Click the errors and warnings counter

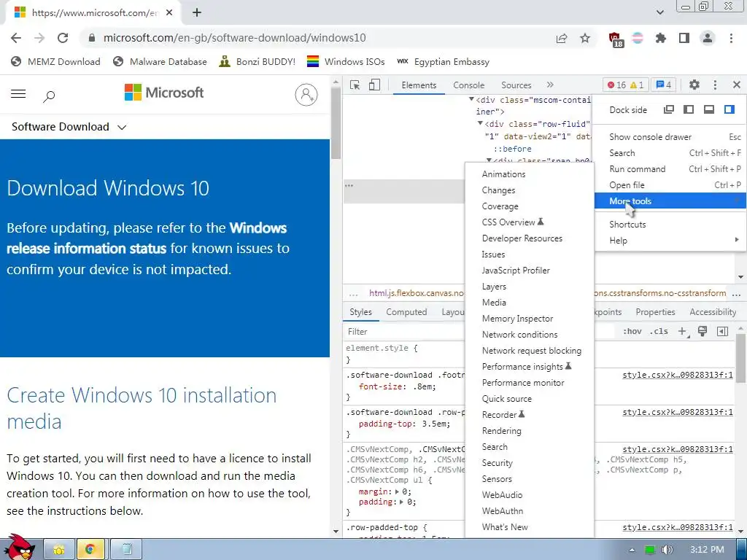coord(625,85)
